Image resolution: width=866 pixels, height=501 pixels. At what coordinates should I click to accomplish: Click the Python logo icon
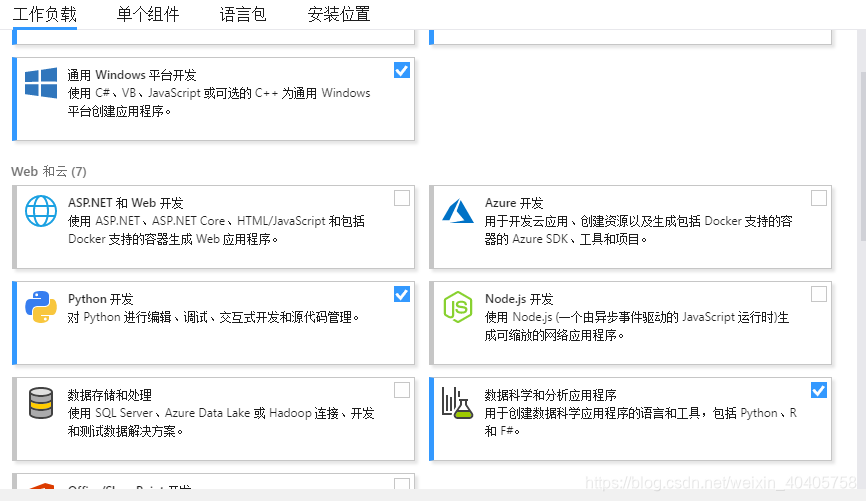coord(41,307)
